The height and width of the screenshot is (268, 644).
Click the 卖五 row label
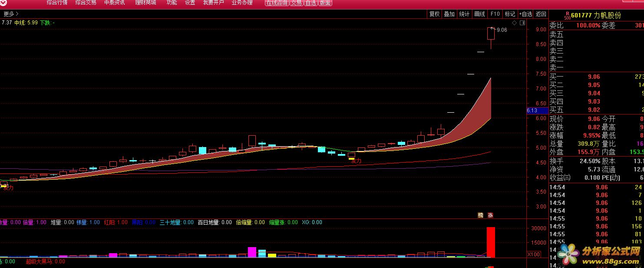[x=557, y=34]
